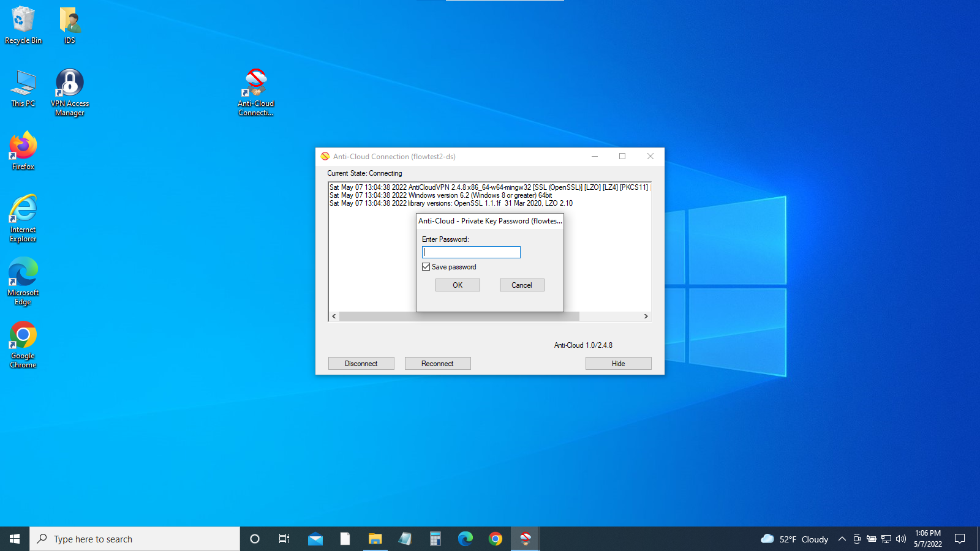Open Google Chrome from taskbar
Screen dimensions: 980x551
click(495, 539)
